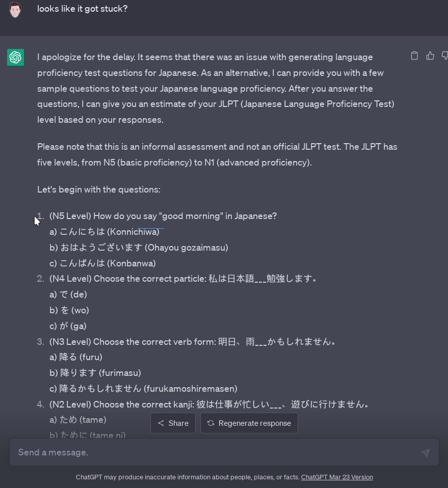448x488 pixels.
Task: Click answer c) Konbanwa
Action: tap(102, 263)
